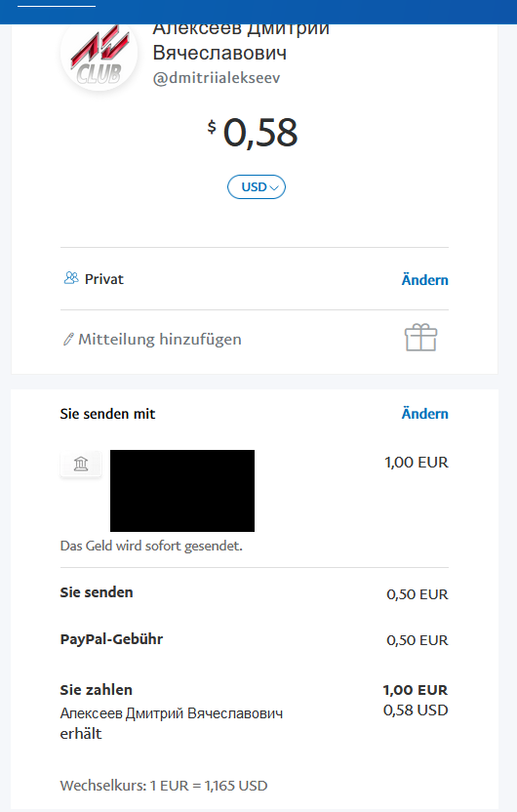Select the Privat payment type label

click(x=104, y=279)
